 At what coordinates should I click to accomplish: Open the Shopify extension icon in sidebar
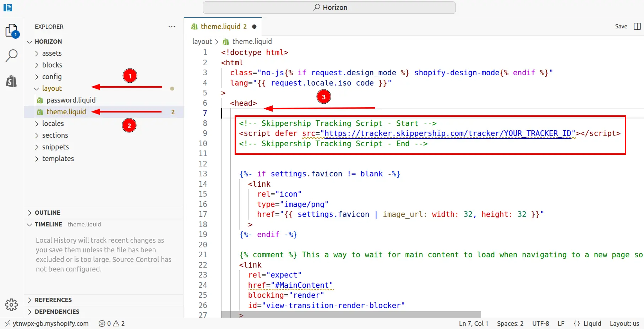pyautogui.click(x=11, y=81)
